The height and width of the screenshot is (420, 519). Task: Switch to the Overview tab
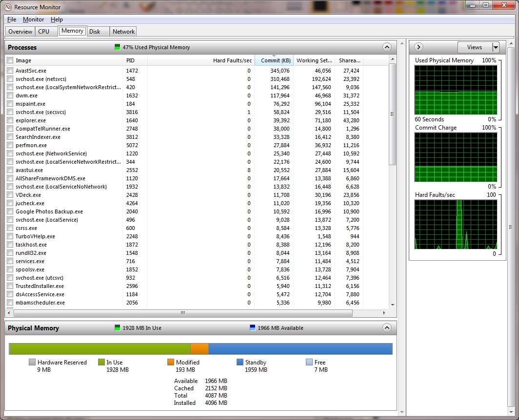click(x=20, y=31)
